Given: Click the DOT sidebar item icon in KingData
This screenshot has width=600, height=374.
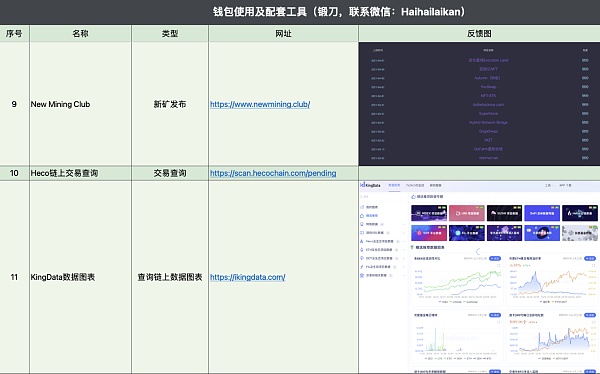Looking at the screenshot, I should pos(362,258).
